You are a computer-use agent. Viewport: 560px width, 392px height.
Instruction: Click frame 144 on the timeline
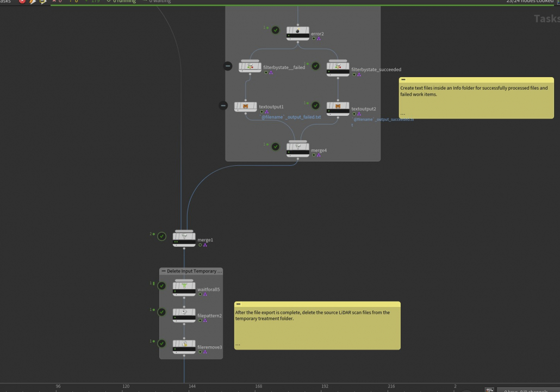[x=192, y=386]
